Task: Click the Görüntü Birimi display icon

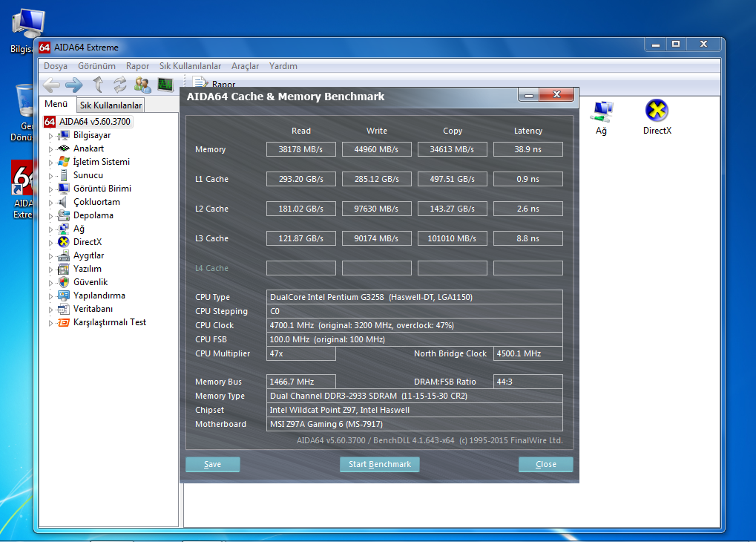Action: pyautogui.click(x=64, y=189)
